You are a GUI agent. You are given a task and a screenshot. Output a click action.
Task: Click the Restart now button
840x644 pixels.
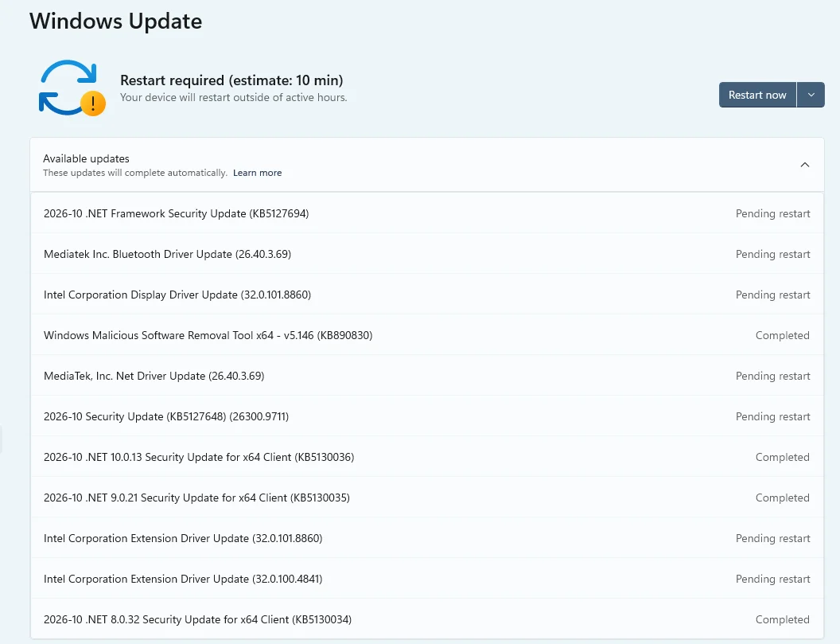click(x=757, y=95)
